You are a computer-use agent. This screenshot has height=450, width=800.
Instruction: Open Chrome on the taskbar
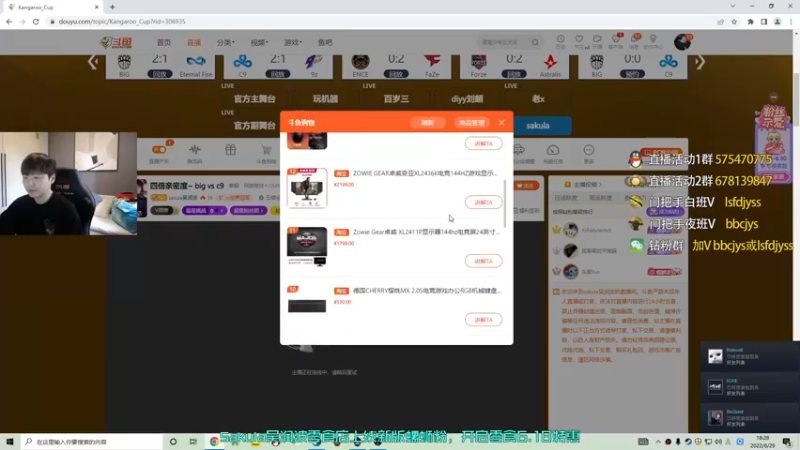tap(214, 441)
